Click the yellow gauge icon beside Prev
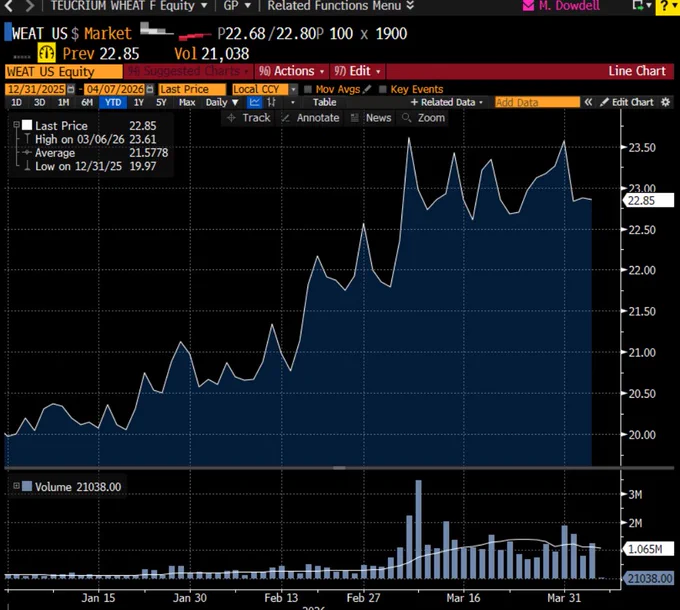Viewport: 680px width, 610px height. point(46,53)
